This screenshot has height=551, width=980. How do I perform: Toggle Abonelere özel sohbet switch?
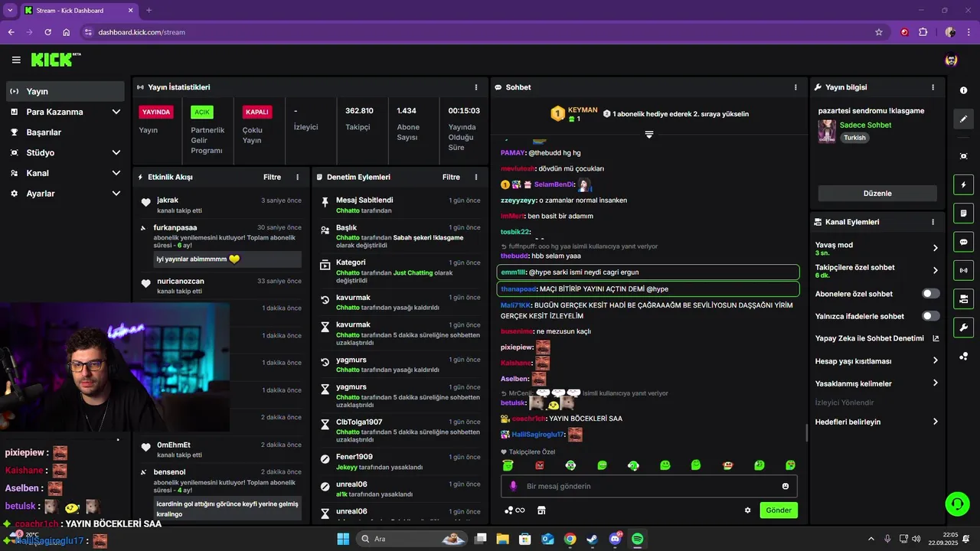pyautogui.click(x=931, y=294)
